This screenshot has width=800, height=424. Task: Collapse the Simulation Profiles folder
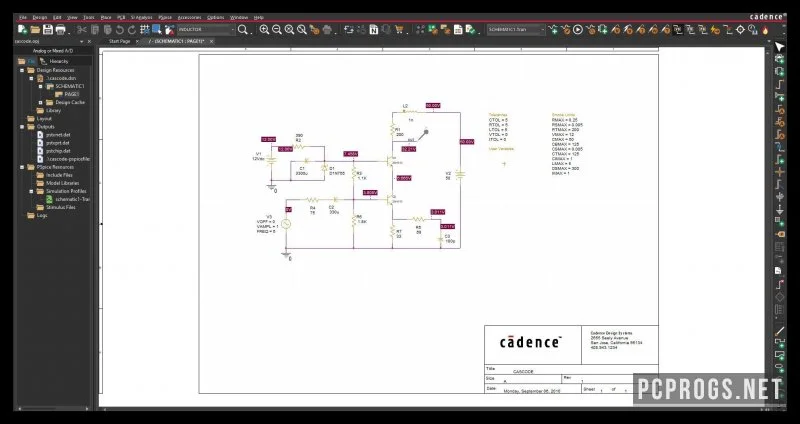coord(31,191)
